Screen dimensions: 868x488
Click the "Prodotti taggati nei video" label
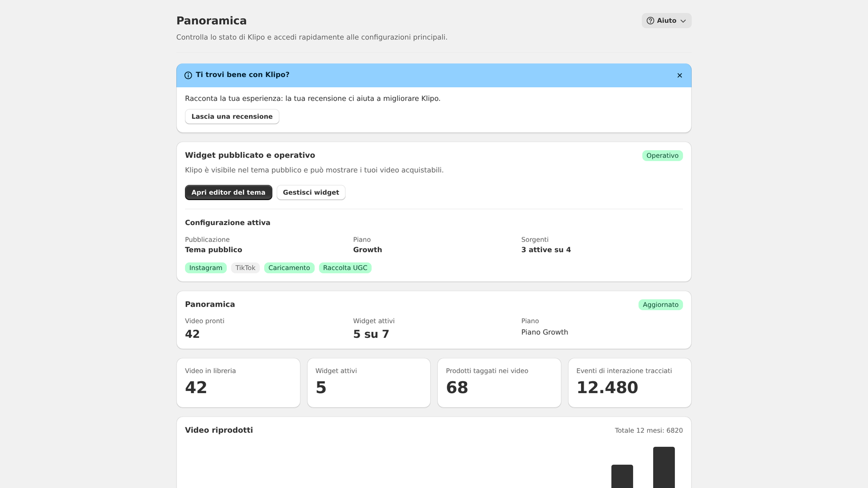[487, 371]
